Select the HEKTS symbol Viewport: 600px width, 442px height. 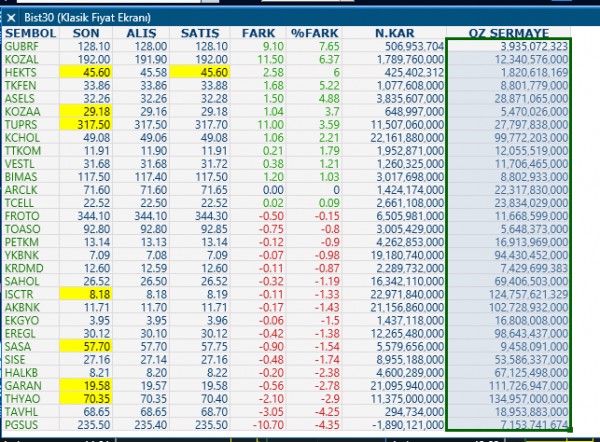click(x=20, y=72)
